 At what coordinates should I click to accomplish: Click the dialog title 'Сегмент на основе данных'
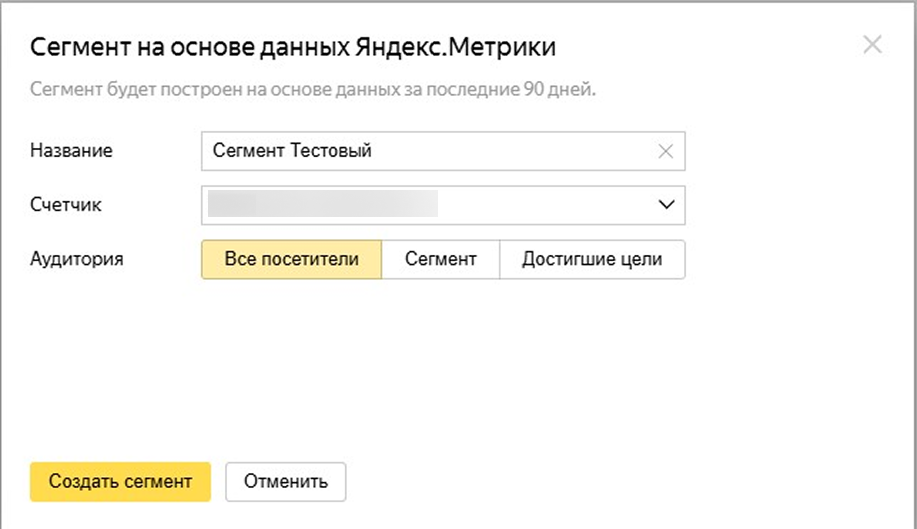[x=200, y=46]
